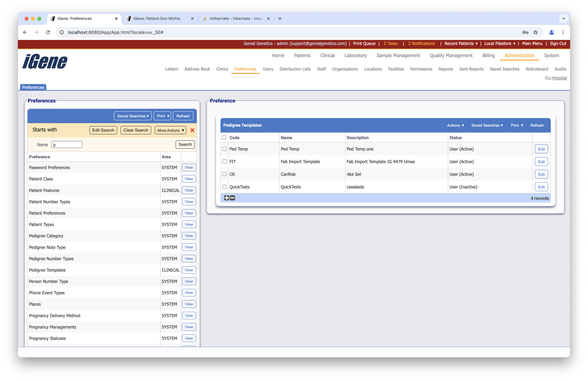Click the plus icon to add a pedigree template

coord(227,198)
